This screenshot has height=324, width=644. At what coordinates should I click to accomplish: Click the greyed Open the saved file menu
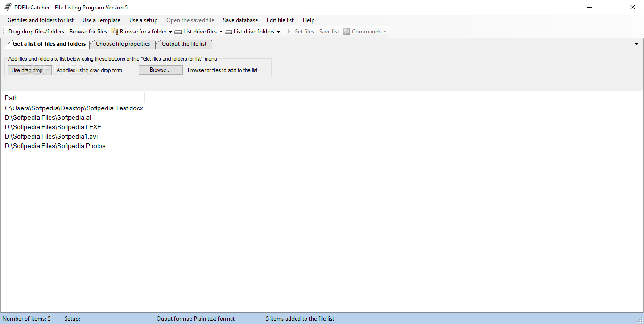coord(190,20)
